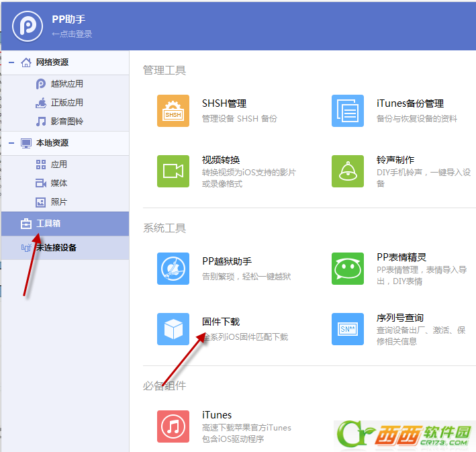
Task: Click the 媒体 video icon
Action: [41, 183]
